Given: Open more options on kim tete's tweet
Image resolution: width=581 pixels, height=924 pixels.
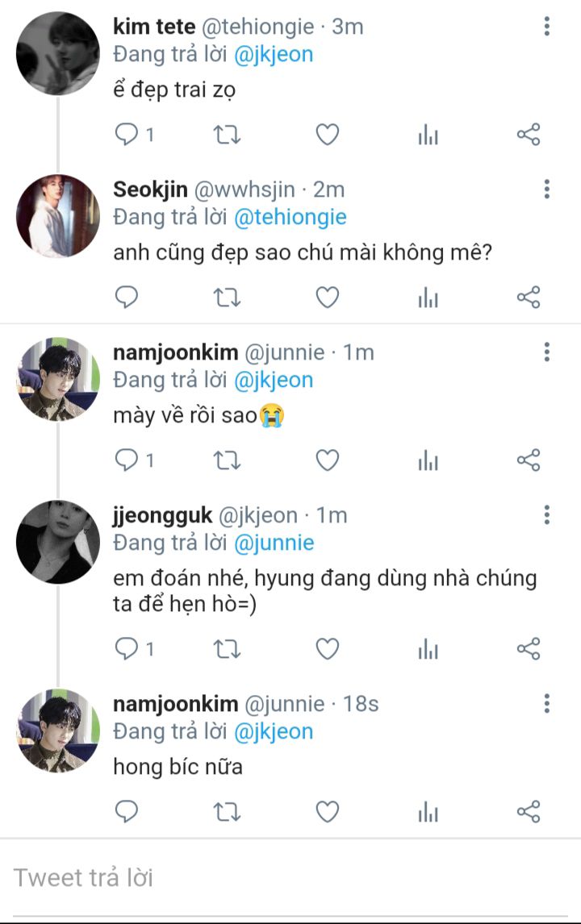Looking at the screenshot, I should click(547, 27).
